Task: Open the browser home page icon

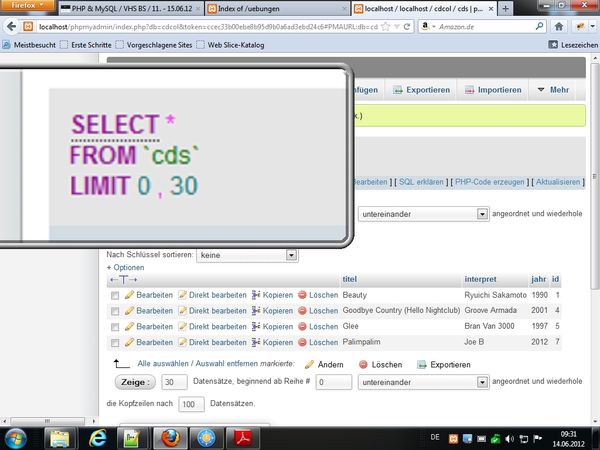Action: point(559,26)
